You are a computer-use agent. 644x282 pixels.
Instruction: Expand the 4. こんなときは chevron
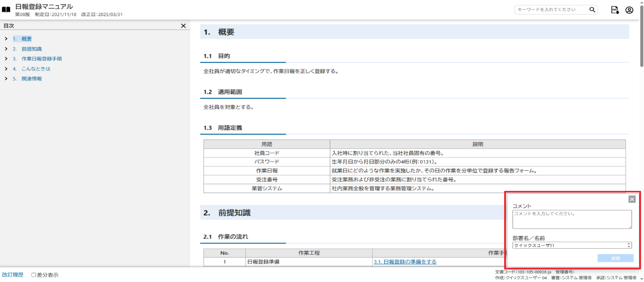(x=6, y=69)
